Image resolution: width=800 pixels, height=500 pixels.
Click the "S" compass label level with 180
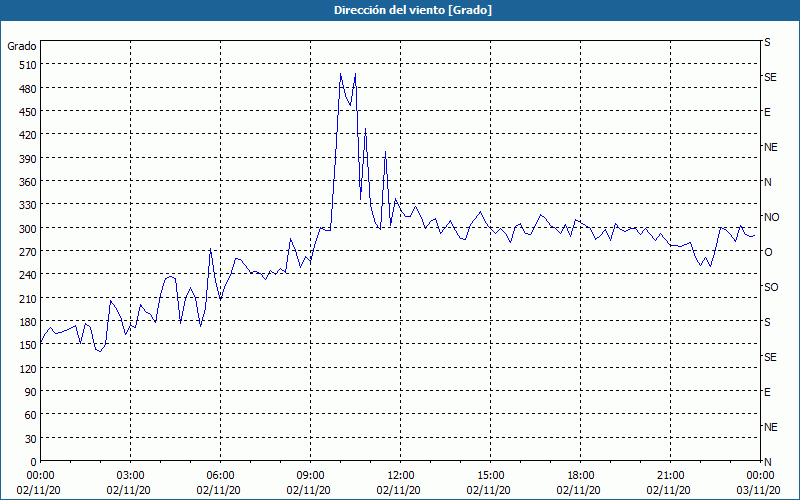[x=767, y=322]
